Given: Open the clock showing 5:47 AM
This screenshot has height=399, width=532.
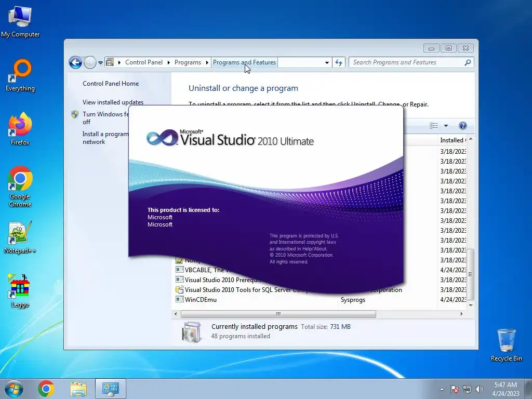Looking at the screenshot, I should coord(506,389).
